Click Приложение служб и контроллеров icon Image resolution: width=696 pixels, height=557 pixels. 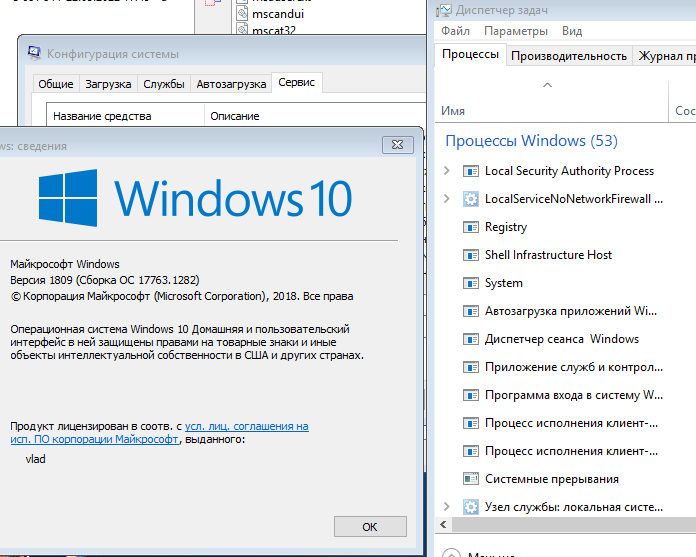(471, 367)
